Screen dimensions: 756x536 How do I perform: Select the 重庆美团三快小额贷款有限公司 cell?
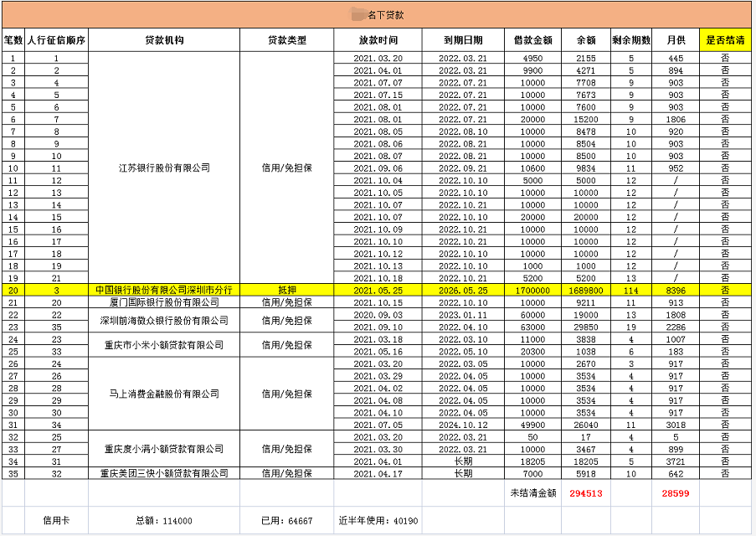coord(164,473)
